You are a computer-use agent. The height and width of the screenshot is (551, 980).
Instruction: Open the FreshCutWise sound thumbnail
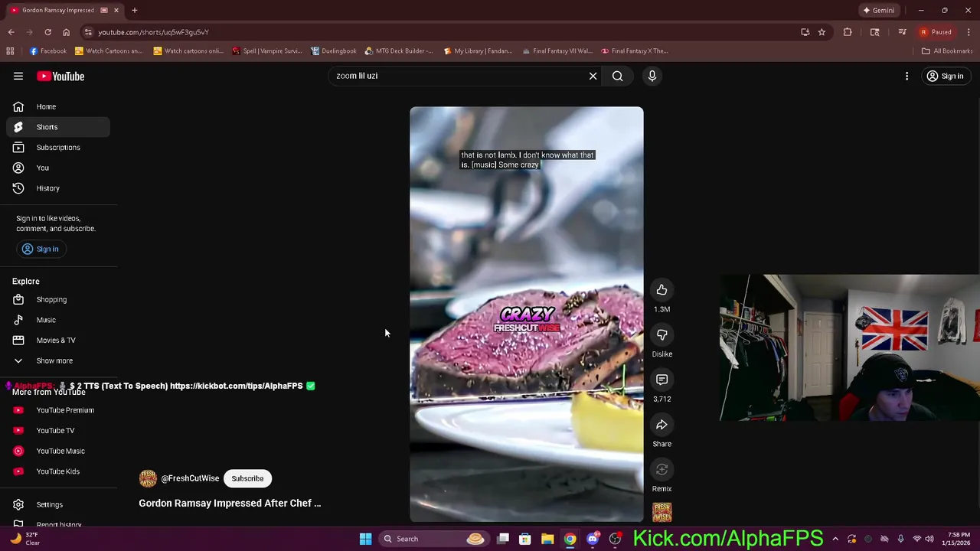661,512
